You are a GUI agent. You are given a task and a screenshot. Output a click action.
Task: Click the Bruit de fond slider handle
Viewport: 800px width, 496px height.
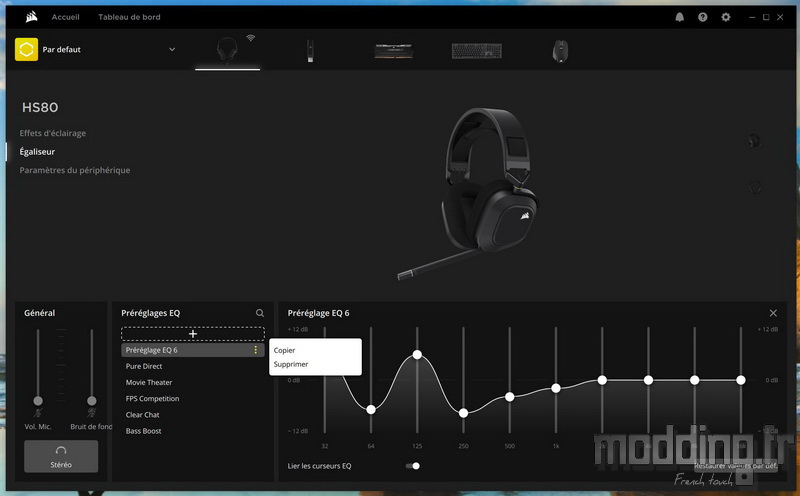pyautogui.click(x=91, y=401)
